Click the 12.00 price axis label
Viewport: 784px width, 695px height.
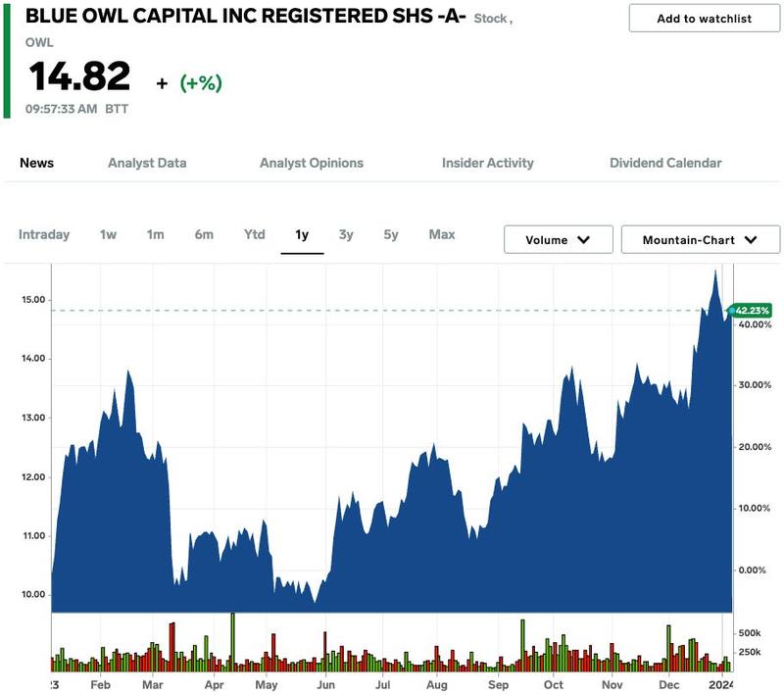33,477
